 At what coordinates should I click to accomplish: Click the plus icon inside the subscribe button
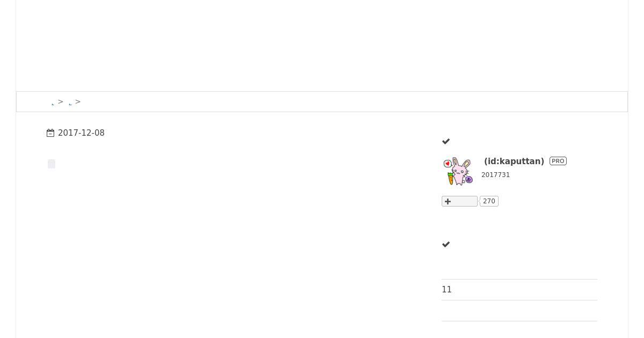tap(448, 201)
